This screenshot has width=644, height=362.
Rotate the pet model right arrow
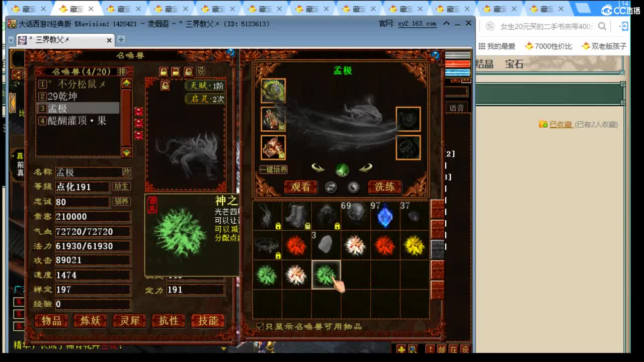coord(366,168)
